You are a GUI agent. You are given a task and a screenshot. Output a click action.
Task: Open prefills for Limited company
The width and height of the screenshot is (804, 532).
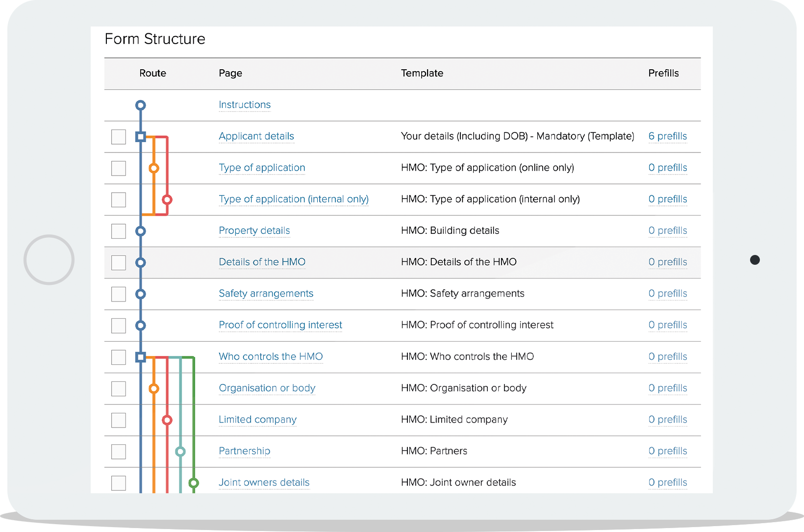pyautogui.click(x=668, y=419)
